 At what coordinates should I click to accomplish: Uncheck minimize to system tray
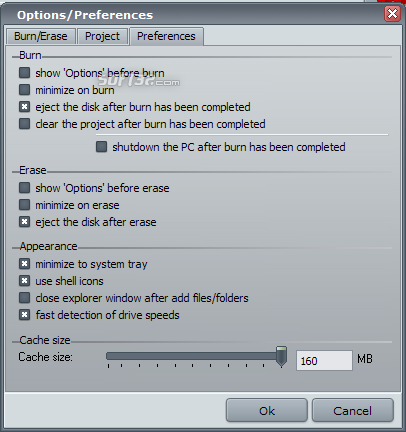24,264
